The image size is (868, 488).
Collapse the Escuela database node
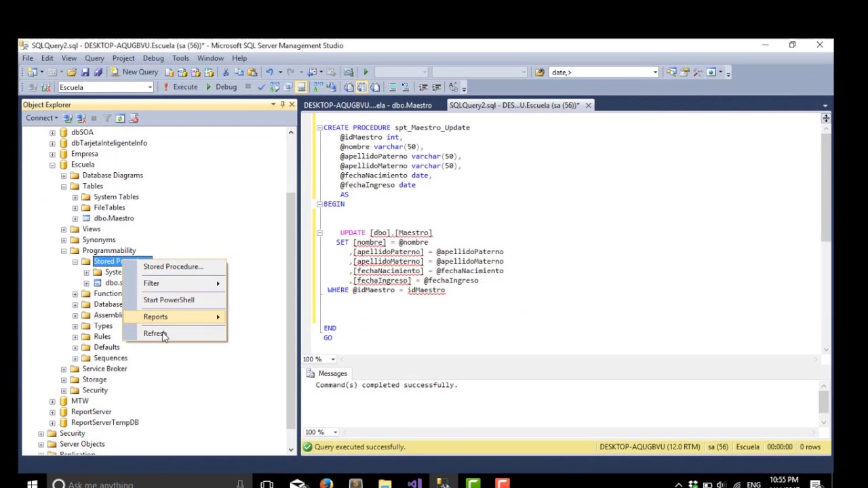tap(52, 165)
